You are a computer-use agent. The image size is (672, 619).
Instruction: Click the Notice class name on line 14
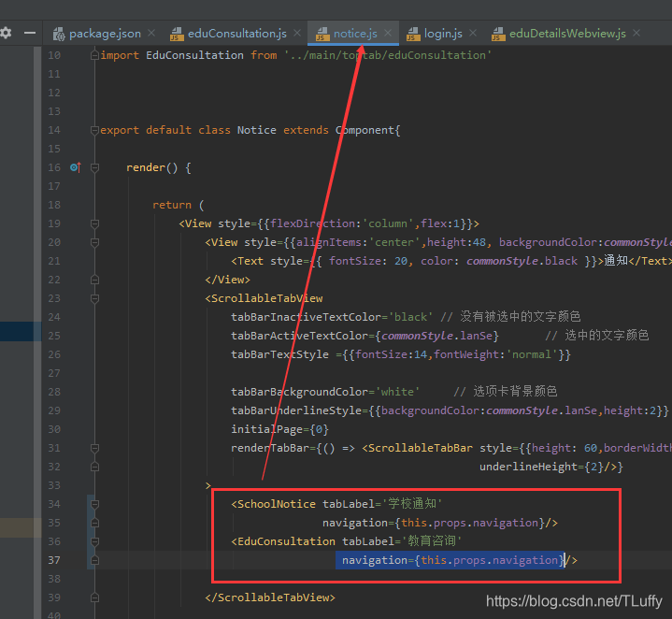click(257, 130)
